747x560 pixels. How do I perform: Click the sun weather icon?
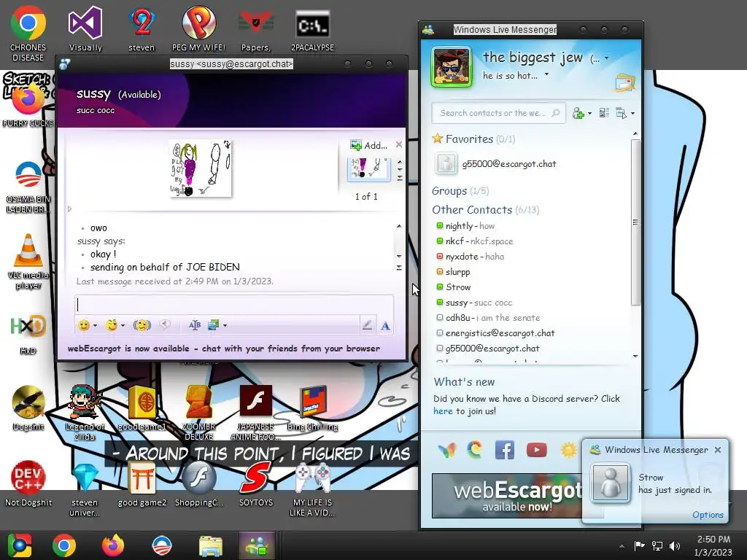pyautogui.click(x=568, y=449)
